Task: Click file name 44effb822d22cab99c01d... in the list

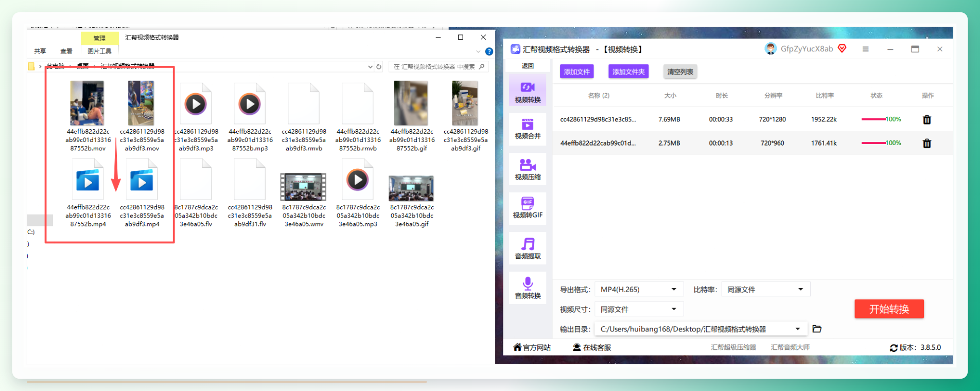Action: click(598, 143)
